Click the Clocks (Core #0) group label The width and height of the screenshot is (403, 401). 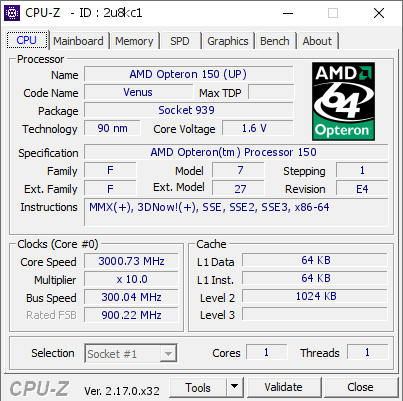coord(58,244)
